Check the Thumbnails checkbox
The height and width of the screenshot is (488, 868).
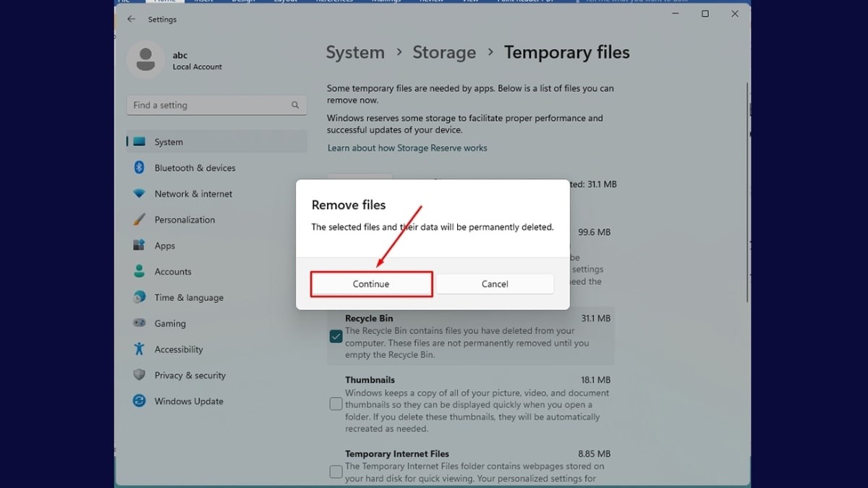[x=336, y=404]
